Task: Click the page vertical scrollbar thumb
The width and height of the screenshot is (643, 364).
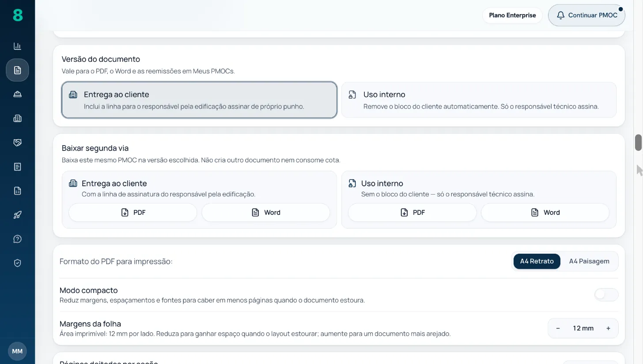Action: (x=638, y=143)
